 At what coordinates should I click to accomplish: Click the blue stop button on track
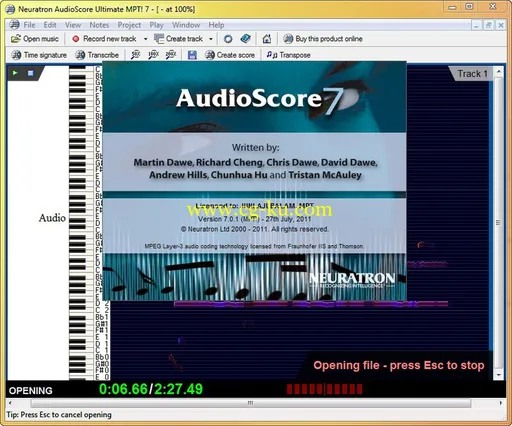(x=30, y=73)
